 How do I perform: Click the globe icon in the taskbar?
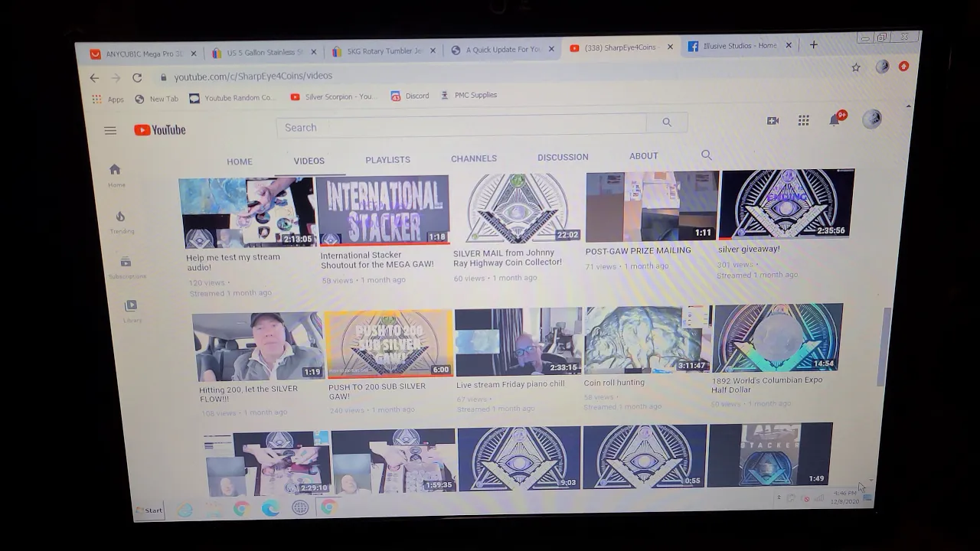point(300,507)
